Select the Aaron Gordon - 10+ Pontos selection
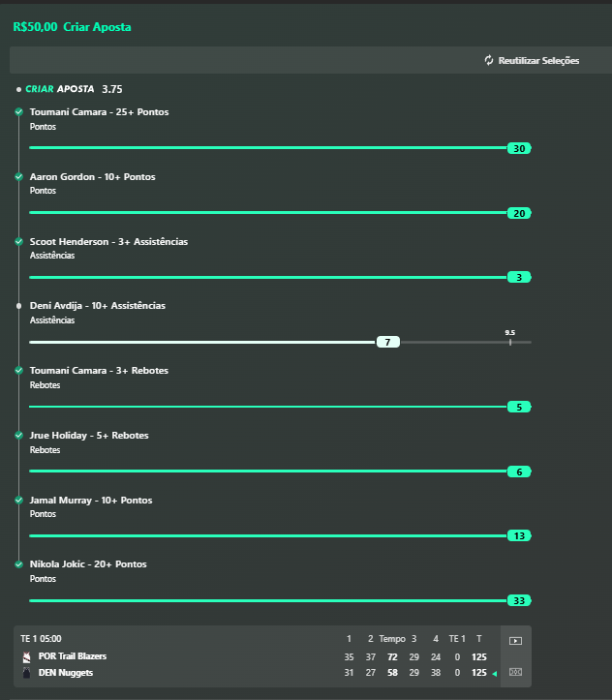The width and height of the screenshot is (612, 700). pyautogui.click(x=92, y=177)
